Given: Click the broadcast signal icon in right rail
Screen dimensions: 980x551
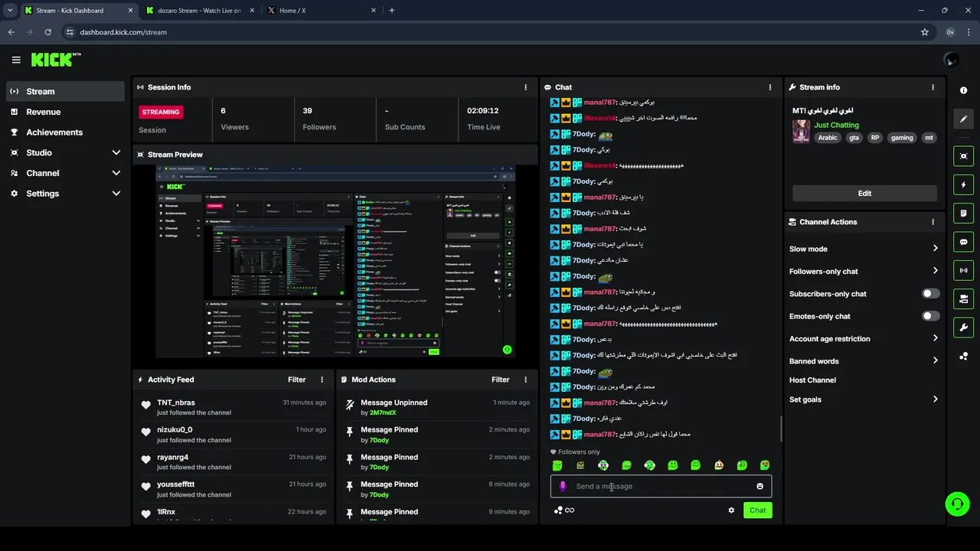Looking at the screenshot, I should coord(963,270).
